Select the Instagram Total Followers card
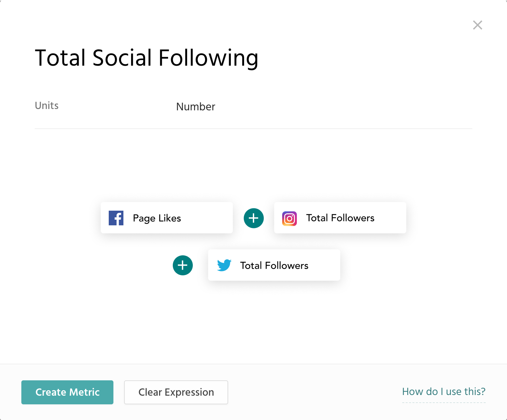This screenshot has width=507, height=420. (x=340, y=218)
